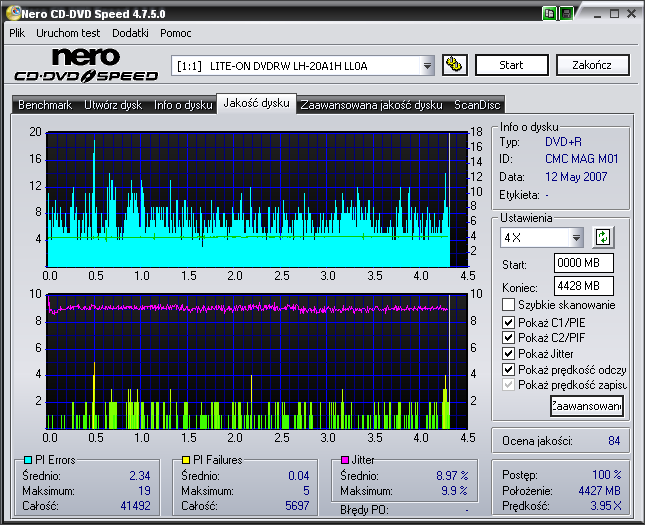
Task: Click the PI Errors total 41492
Action: (x=135, y=506)
